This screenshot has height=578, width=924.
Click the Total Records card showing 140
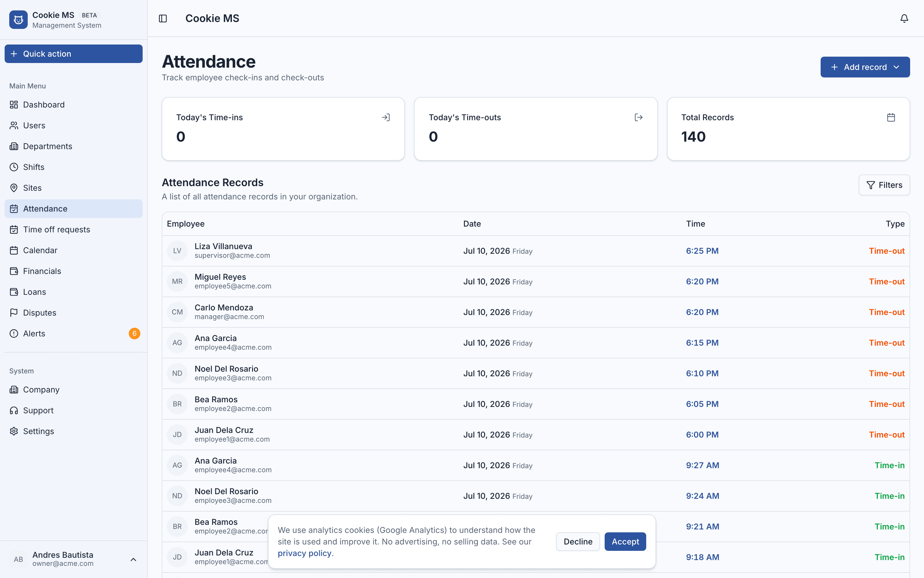tap(788, 129)
